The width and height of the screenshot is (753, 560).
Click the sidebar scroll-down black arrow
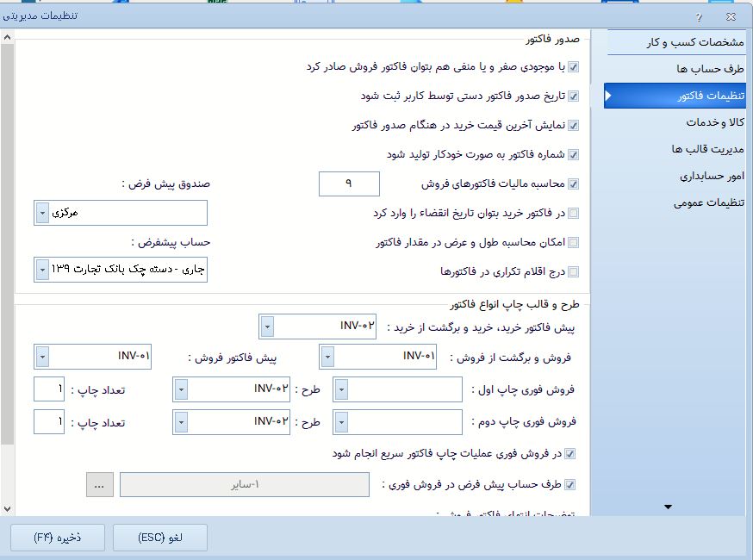coord(668,507)
